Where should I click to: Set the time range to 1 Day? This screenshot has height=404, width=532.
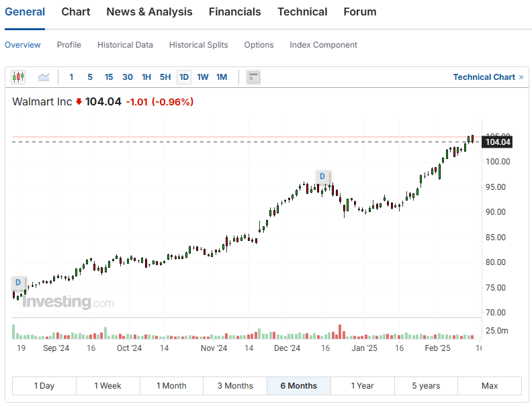click(x=44, y=386)
